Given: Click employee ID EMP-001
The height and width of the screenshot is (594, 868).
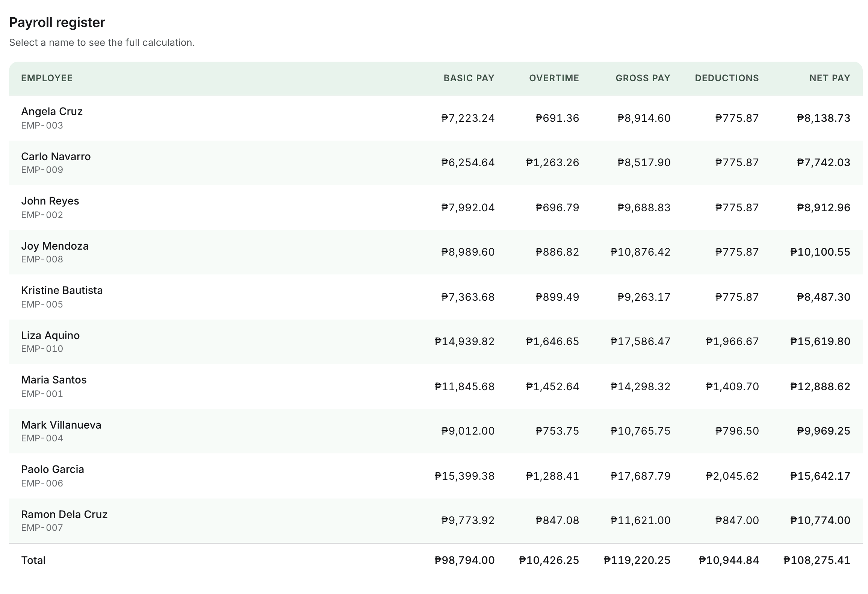Looking at the screenshot, I should [42, 394].
